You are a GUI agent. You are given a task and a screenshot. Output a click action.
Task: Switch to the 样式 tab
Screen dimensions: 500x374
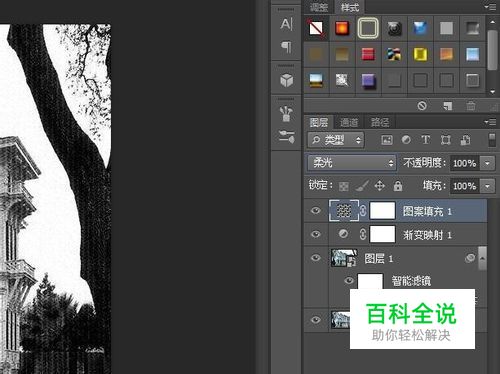350,7
